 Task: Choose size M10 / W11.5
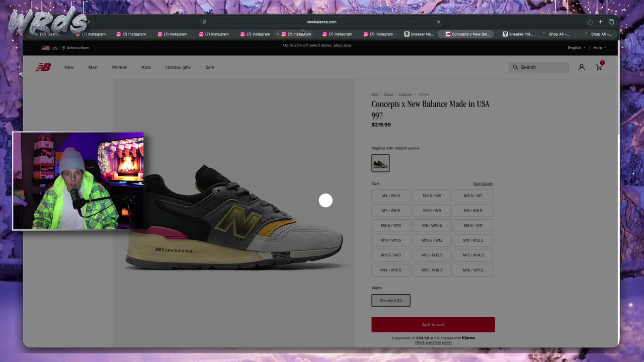click(391, 240)
